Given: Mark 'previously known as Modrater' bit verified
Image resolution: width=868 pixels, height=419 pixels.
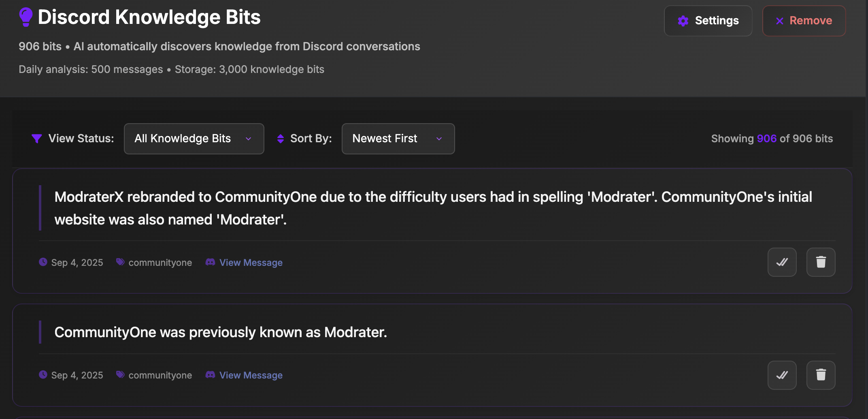Looking at the screenshot, I should click(782, 375).
